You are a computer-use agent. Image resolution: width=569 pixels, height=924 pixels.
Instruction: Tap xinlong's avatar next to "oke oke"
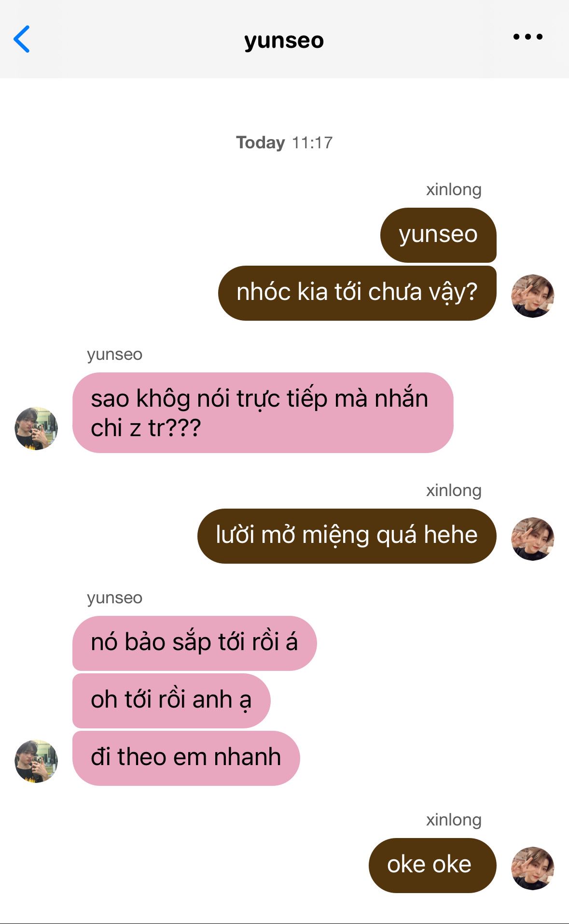click(533, 868)
